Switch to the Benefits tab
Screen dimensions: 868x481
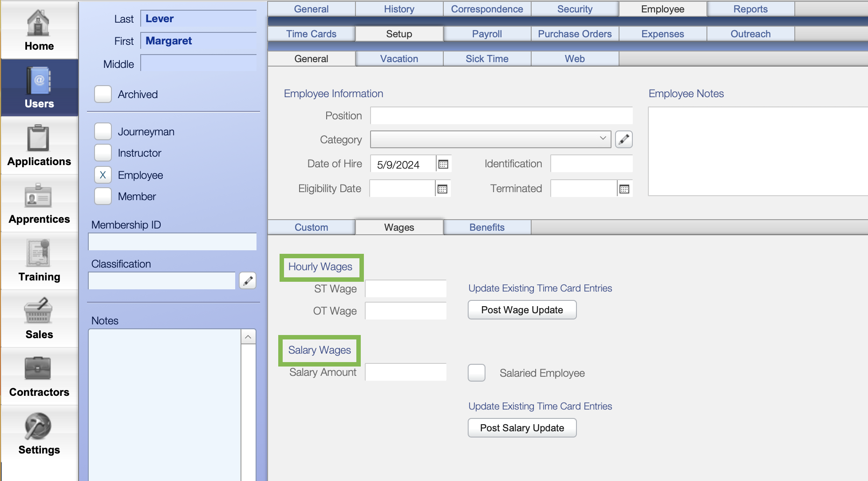(487, 227)
